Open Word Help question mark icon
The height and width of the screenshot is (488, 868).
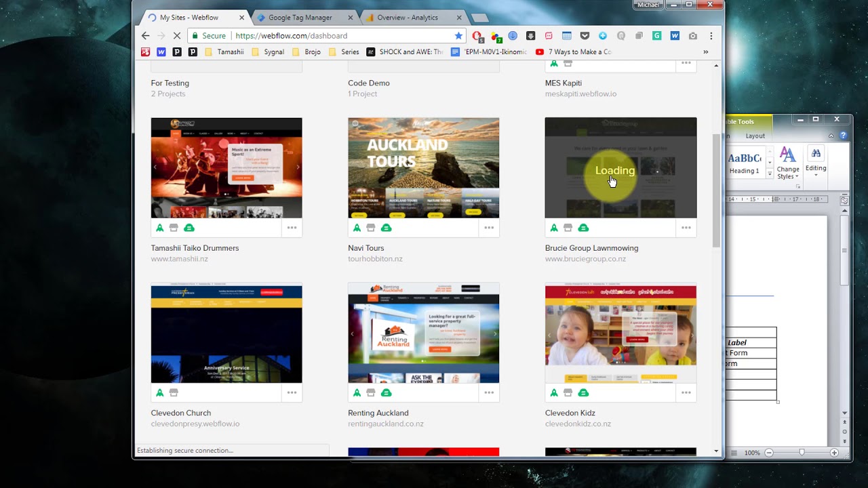pos(844,136)
